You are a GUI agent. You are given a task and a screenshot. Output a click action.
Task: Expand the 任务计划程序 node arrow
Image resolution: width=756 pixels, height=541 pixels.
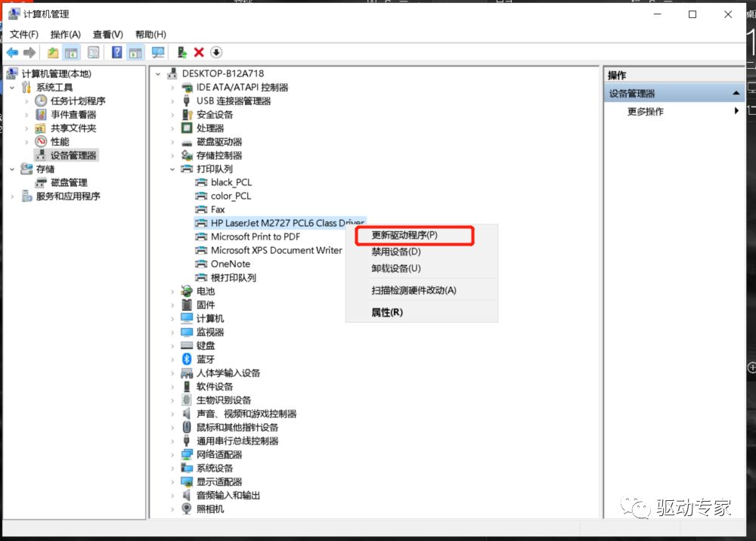pos(26,101)
